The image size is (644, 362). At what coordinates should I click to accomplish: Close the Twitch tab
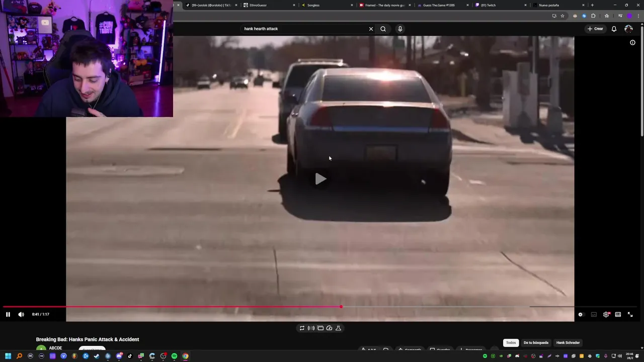(525, 5)
